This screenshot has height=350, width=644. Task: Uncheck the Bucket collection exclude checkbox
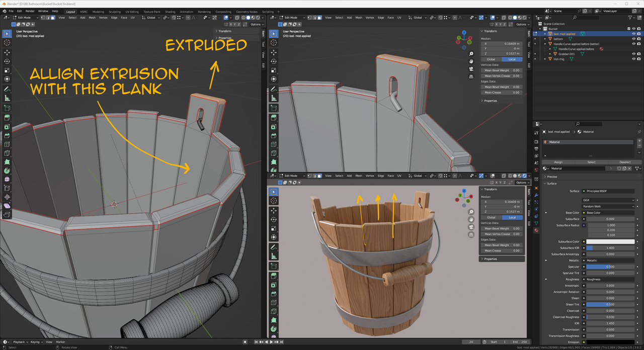pos(628,29)
